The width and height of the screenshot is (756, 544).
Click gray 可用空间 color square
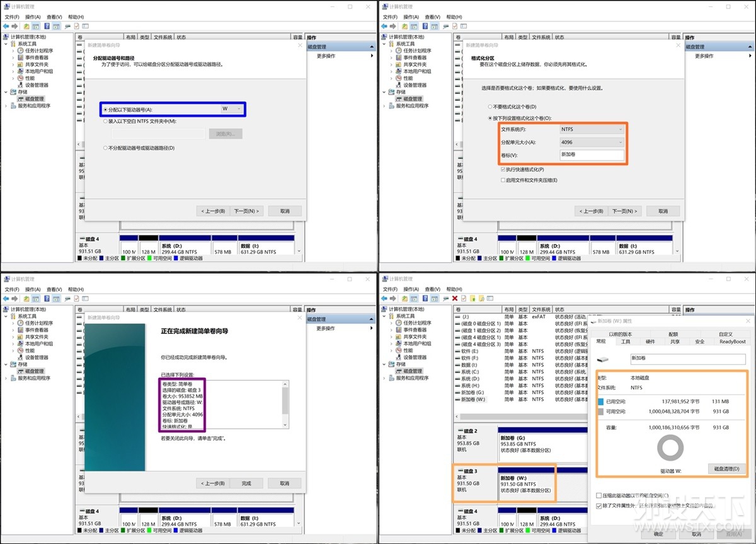click(601, 412)
